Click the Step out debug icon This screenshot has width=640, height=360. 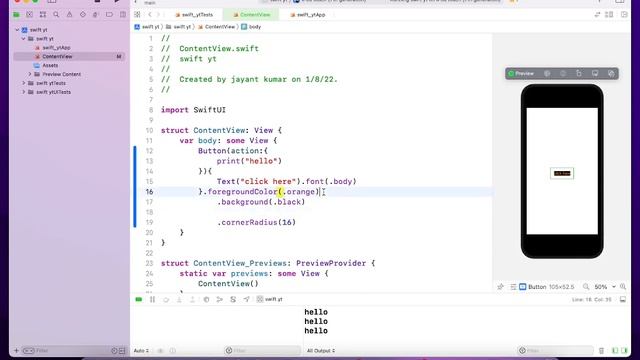tap(192, 300)
